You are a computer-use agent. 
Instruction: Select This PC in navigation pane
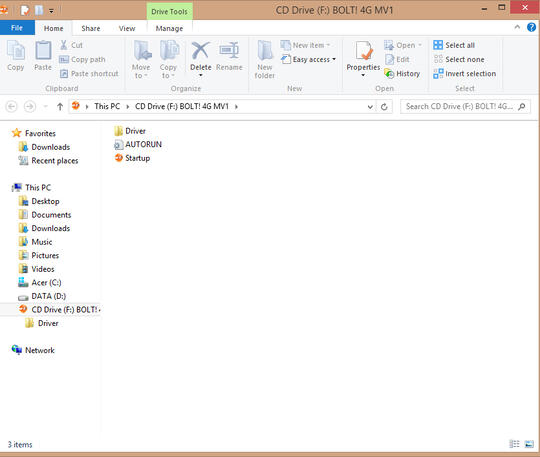31,187
